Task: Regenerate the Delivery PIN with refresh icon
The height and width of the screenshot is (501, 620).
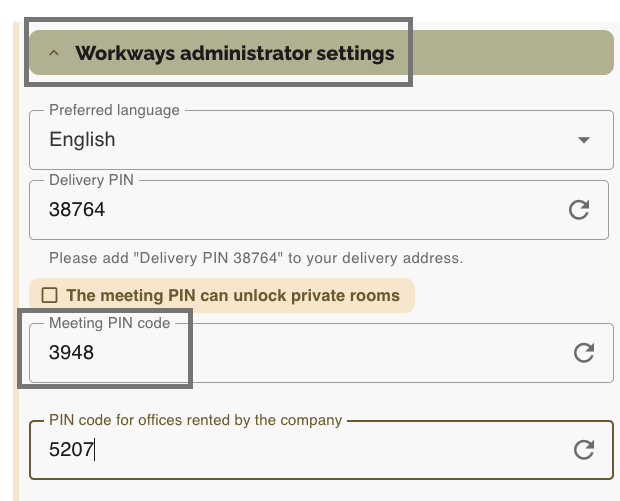Action: (578, 210)
